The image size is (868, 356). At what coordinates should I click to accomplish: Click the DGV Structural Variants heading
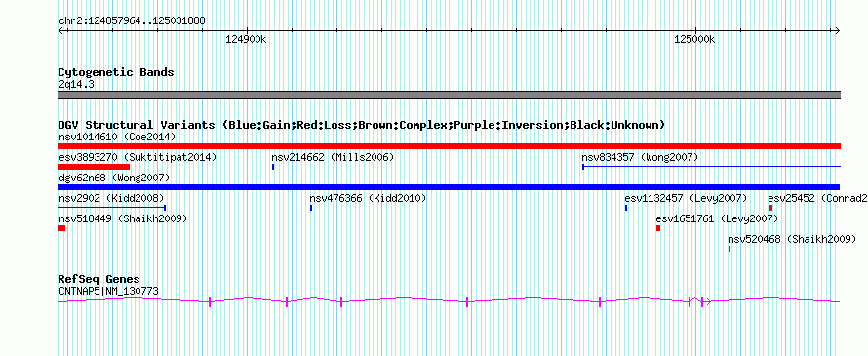click(x=362, y=125)
